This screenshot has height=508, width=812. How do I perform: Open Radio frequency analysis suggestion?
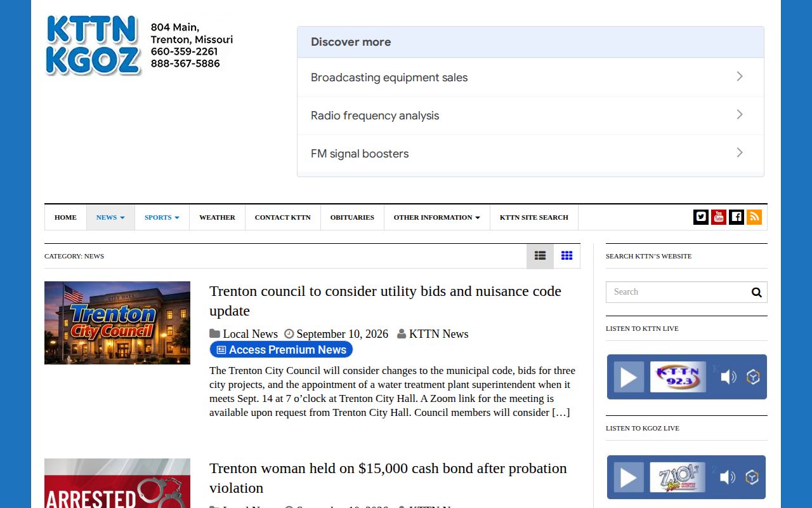point(530,116)
